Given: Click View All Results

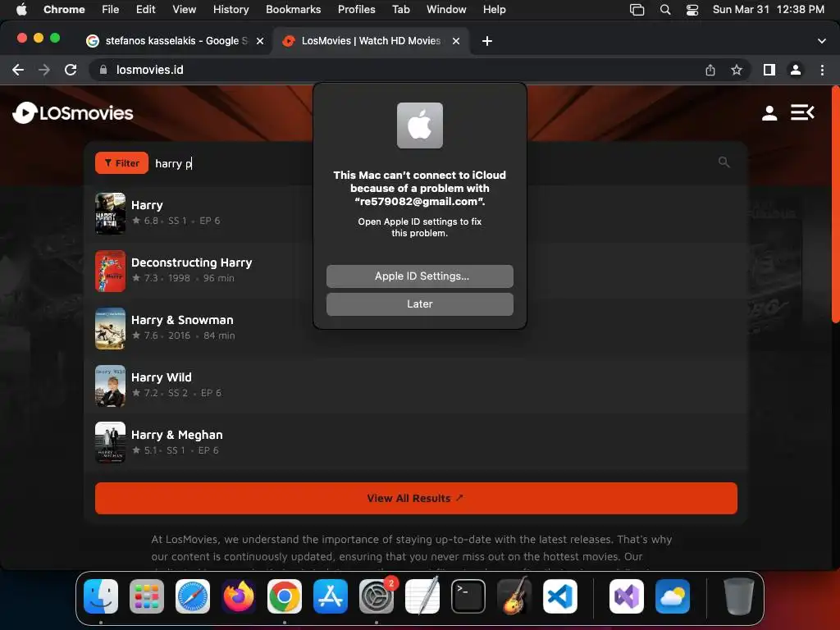Looking at the screenshot, I should [x=416, y=498].
